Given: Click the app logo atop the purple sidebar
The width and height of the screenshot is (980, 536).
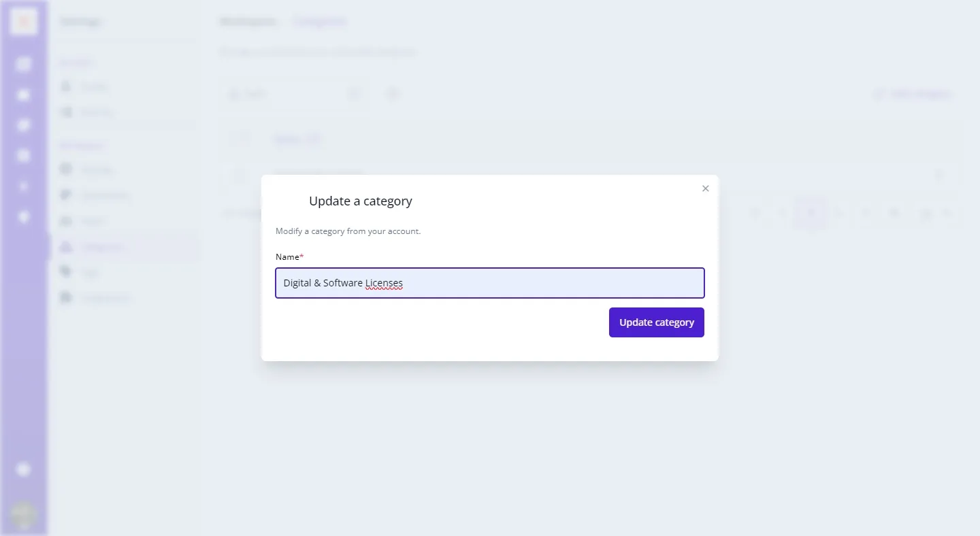Looking at the screenshot, I should coord(24,22).
